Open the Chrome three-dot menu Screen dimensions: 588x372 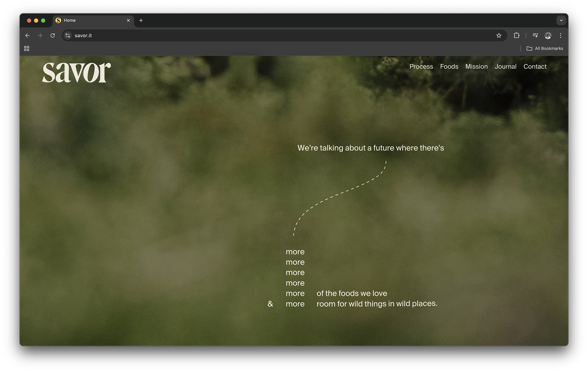pyautogui.click(x=561, y=35)
